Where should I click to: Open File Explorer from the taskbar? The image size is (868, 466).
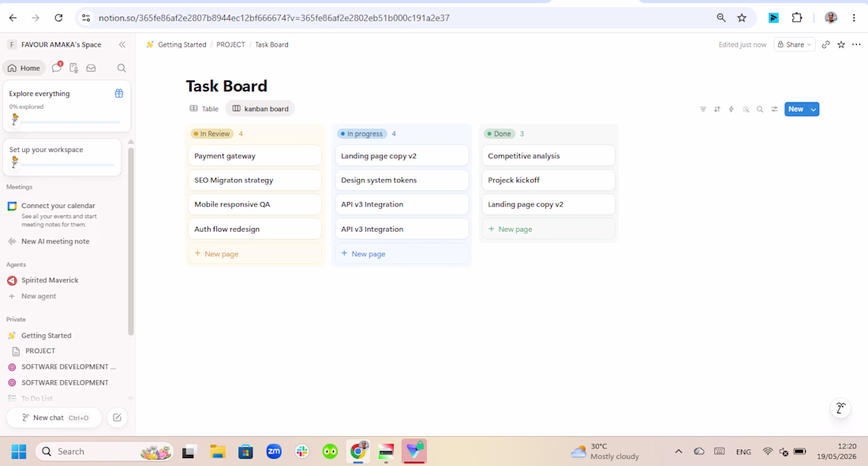pyautogui.click(x=218, y=452)
